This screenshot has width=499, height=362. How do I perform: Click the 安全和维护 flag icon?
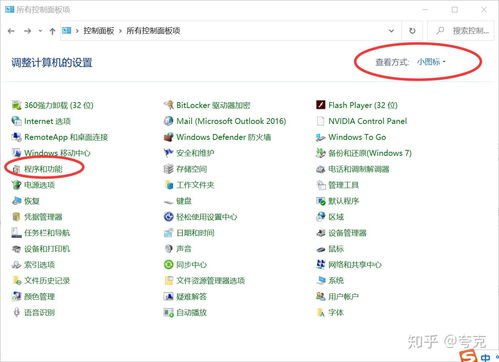coord(169,153)
